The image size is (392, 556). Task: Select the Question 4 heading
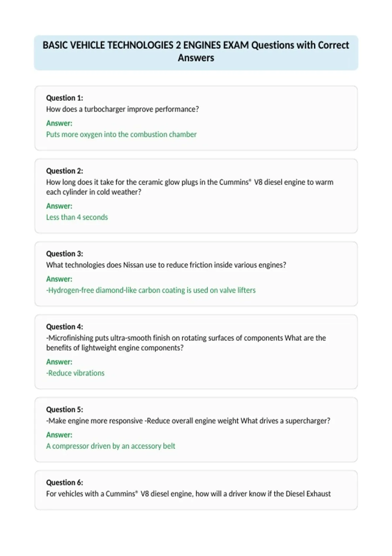click(x=65, y=326)
